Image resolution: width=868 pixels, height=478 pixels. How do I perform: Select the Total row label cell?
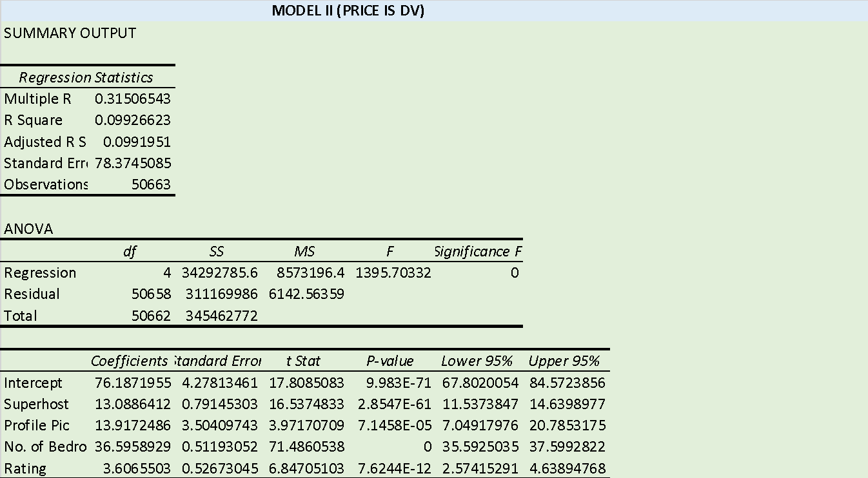pos(19,316)
